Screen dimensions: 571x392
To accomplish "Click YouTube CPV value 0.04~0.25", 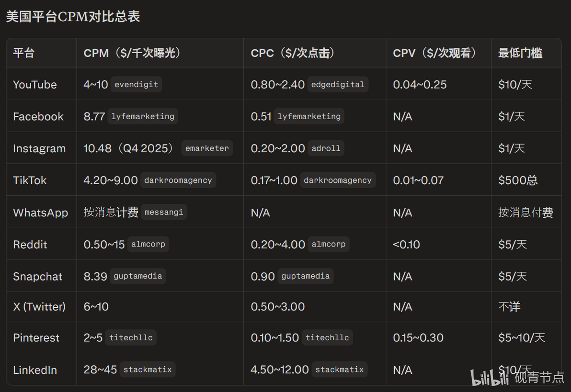I will pyautogui.click(x=420, y=85).
